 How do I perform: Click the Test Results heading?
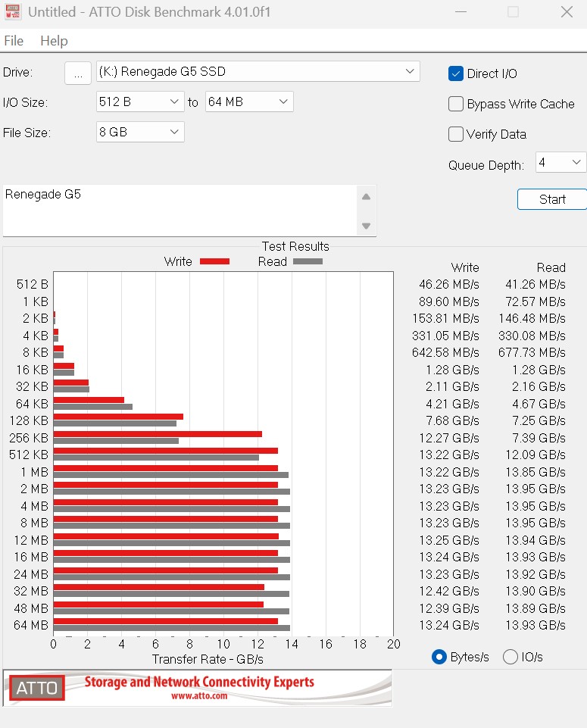pyautogui.click(x=295, y=246)
